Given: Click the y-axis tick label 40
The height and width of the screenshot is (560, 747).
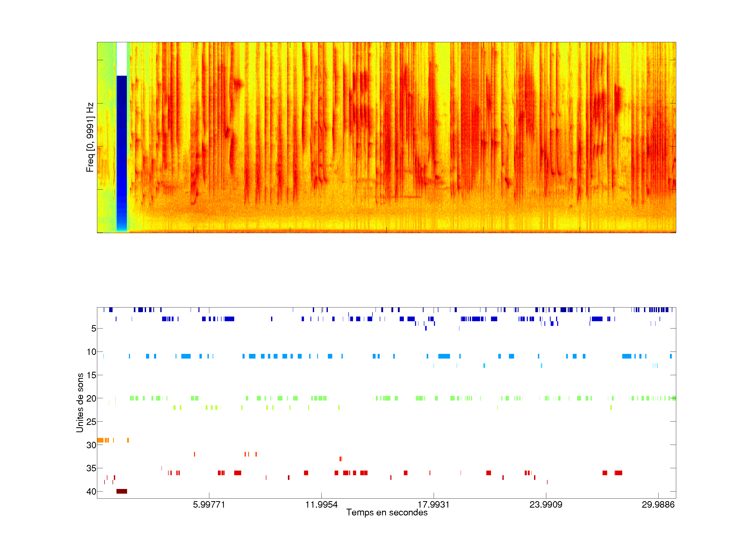Looking at the screenshot, I should click(x=91, y=492).
